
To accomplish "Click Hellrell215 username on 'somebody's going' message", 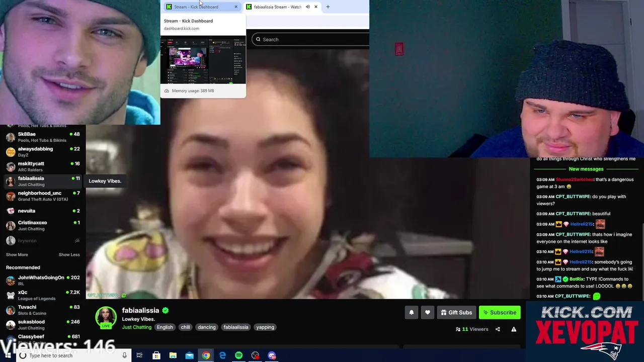I will (581, 262).
